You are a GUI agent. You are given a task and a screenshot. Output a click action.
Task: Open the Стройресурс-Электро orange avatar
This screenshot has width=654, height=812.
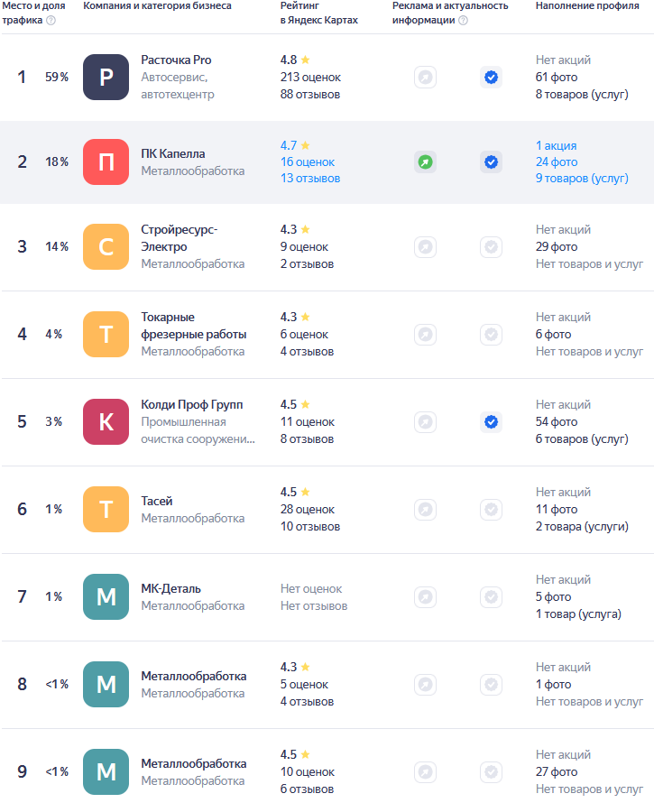pyautogui.click(x=106, y=246)
